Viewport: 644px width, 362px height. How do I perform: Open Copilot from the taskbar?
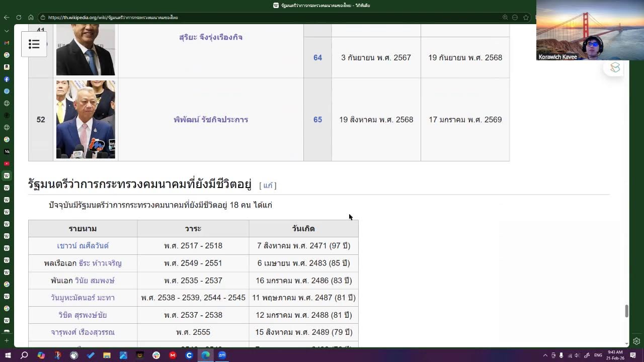coord(41,355)
